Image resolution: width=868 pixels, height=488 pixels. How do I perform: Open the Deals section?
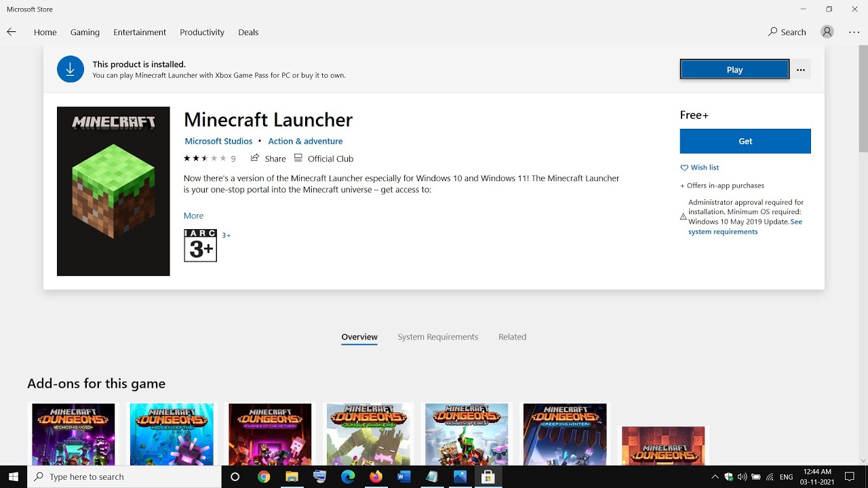point(248,32)
